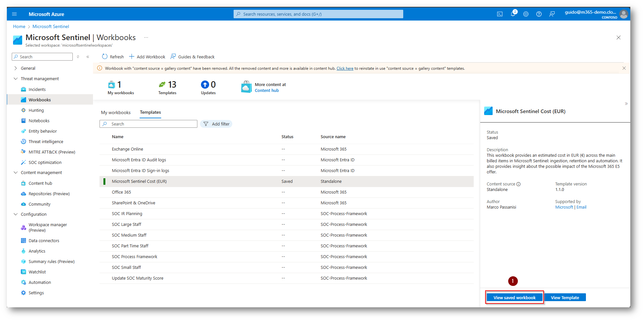This screenshot has width=644, height=321.
Task: Open portal settings gear
Action: (x=526, y=14)
